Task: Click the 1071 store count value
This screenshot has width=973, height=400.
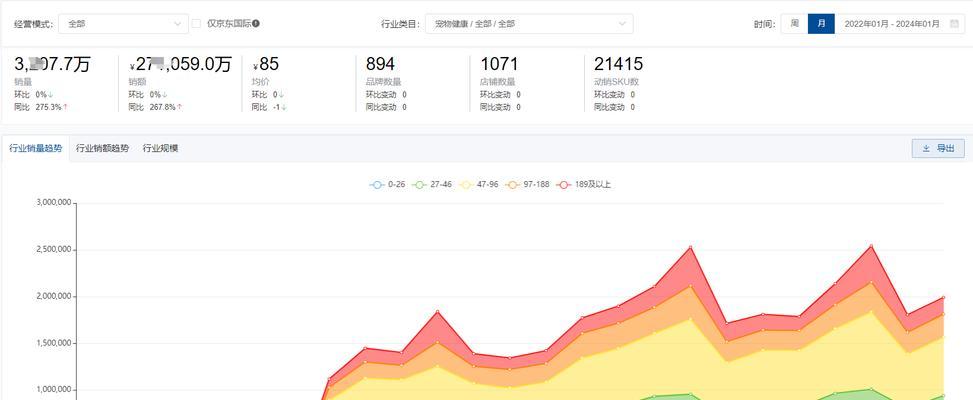Action: click(499, 64)
